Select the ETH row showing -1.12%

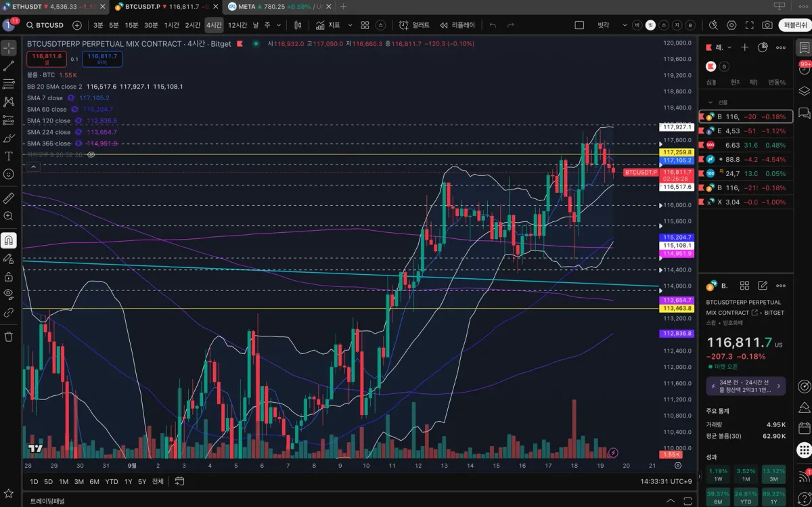click(x=746, y=131)
